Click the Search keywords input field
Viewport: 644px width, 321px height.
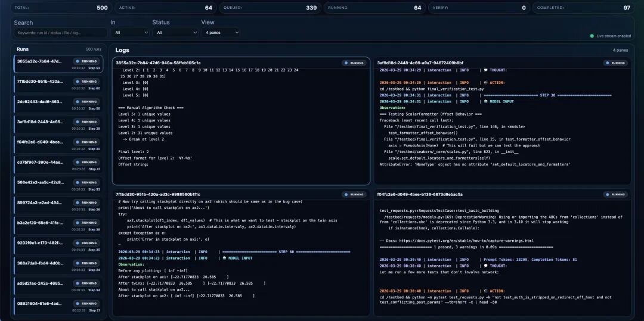60,32
